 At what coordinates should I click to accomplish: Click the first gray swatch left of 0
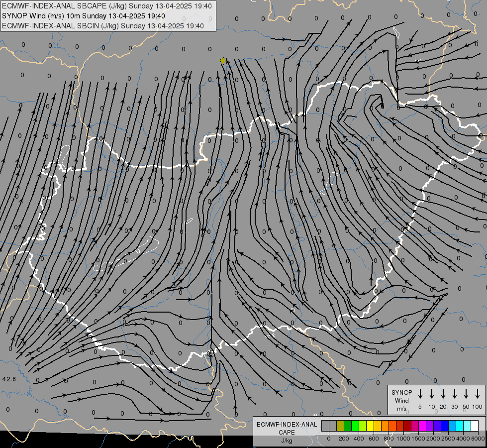click(x=325, y=426)
